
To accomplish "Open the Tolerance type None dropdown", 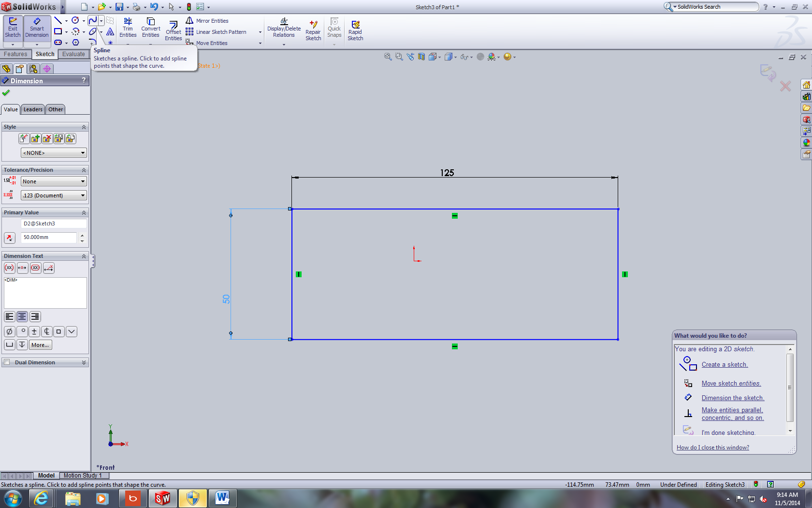I will (54, 181).
